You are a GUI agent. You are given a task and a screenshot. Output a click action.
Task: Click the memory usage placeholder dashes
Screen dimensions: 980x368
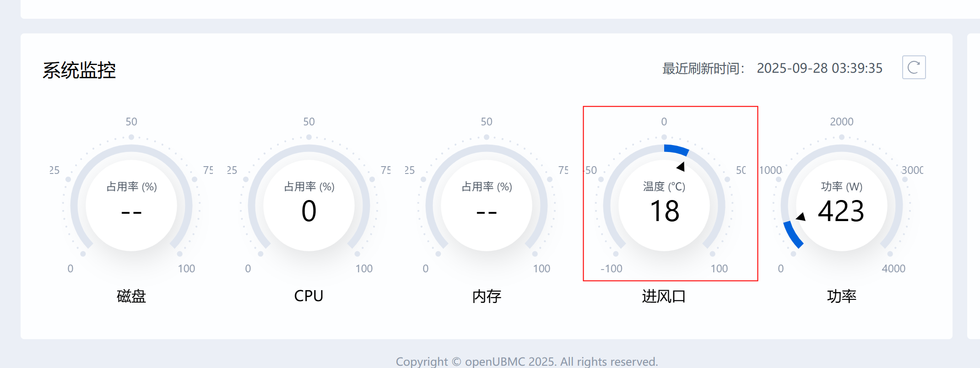click(487, 212)
